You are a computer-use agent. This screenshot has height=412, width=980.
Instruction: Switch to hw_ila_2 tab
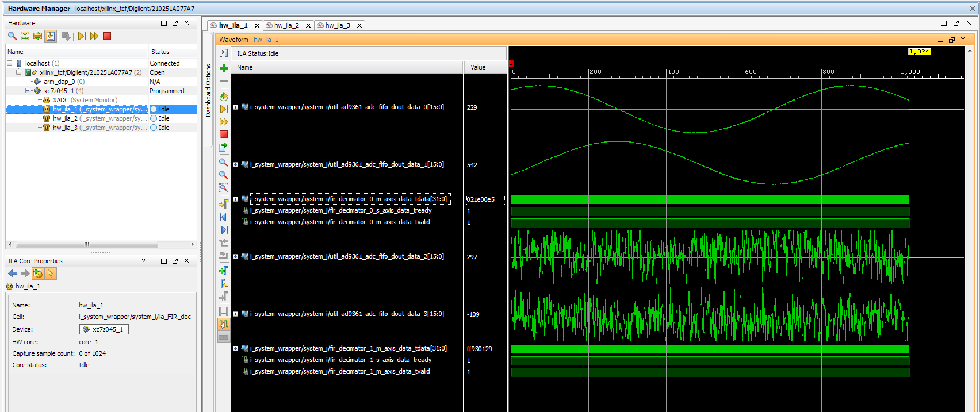[x=286, y=25]
